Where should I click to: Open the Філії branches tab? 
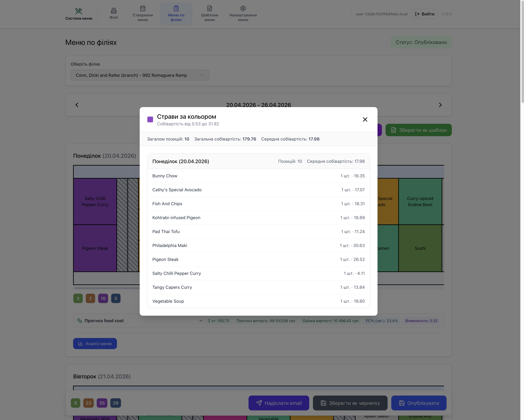coord(114,14)
